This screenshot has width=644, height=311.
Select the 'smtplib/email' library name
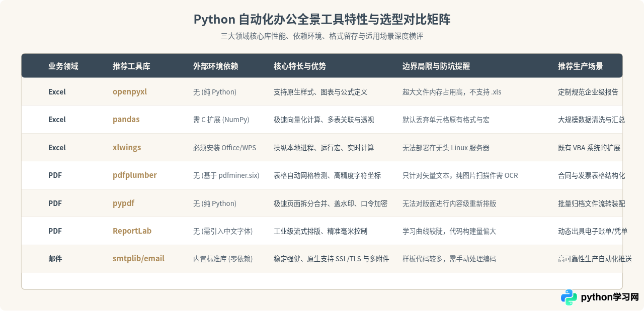point(138,259)
